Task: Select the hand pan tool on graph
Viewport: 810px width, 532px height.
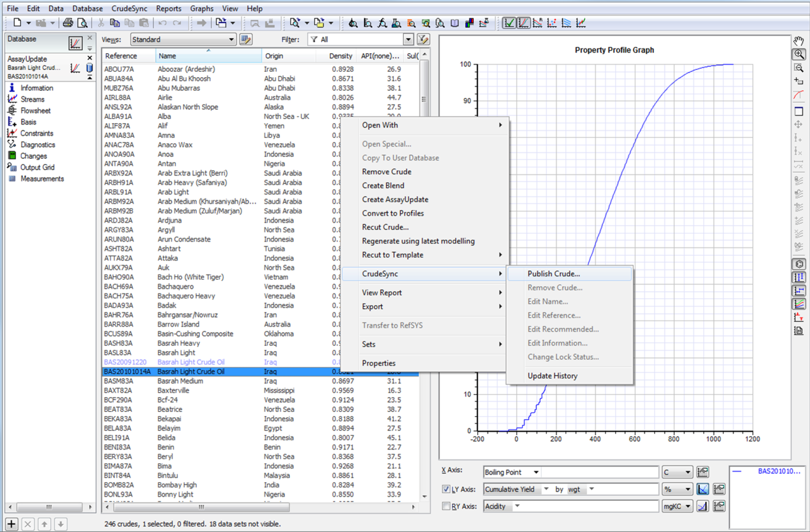Action: (799, 41)
